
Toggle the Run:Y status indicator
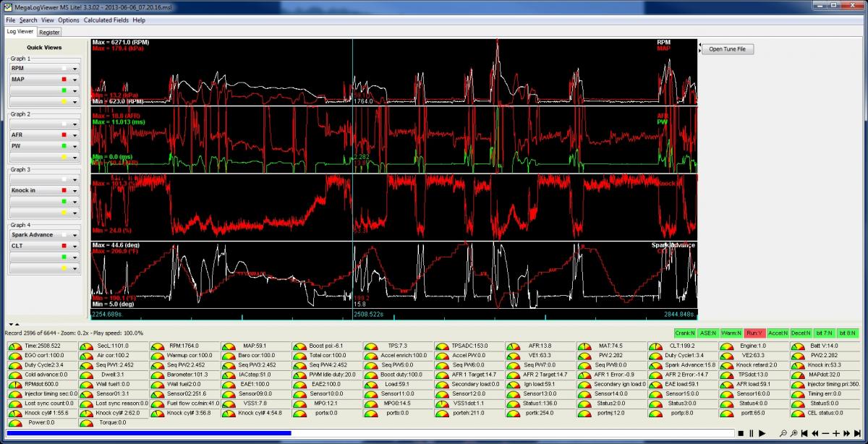pyautogui.click(x=754, y=333)
